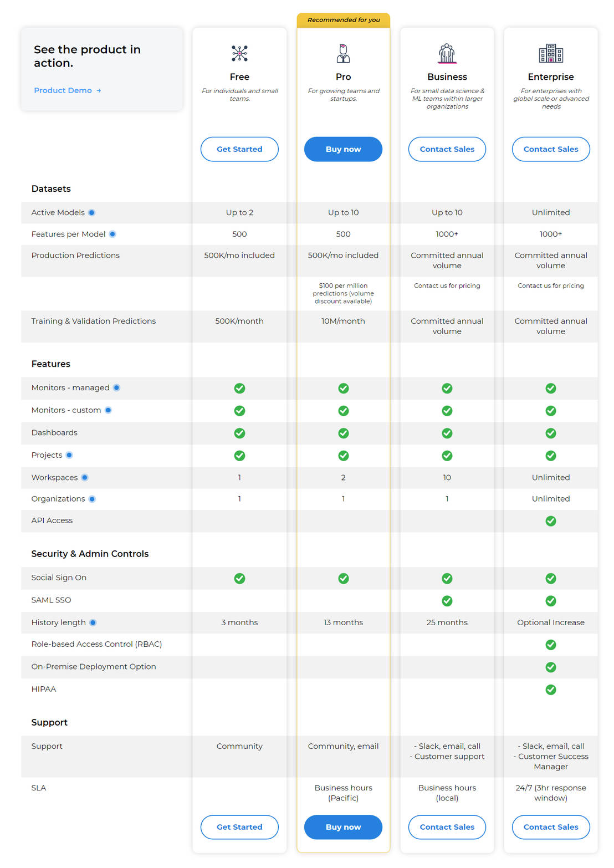Click Get Started for the Free plan
This screenshot has height=868, width=614.
click(x=239, y=149)
